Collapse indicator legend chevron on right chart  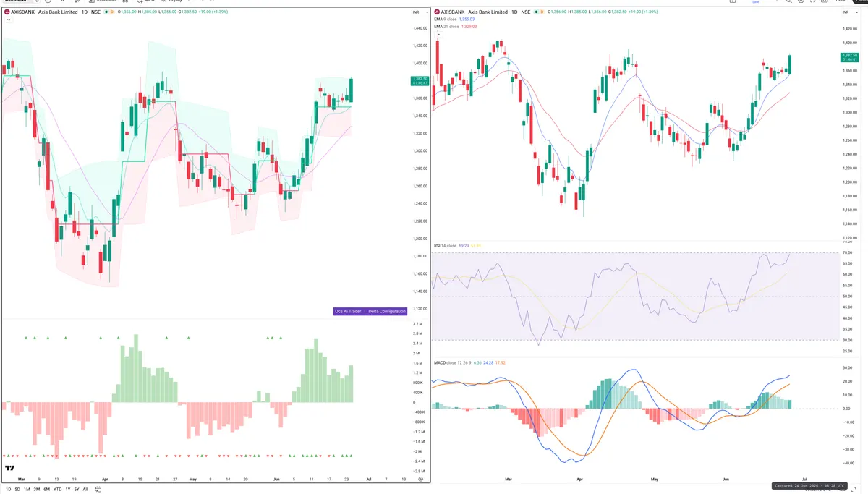point(437,33)
